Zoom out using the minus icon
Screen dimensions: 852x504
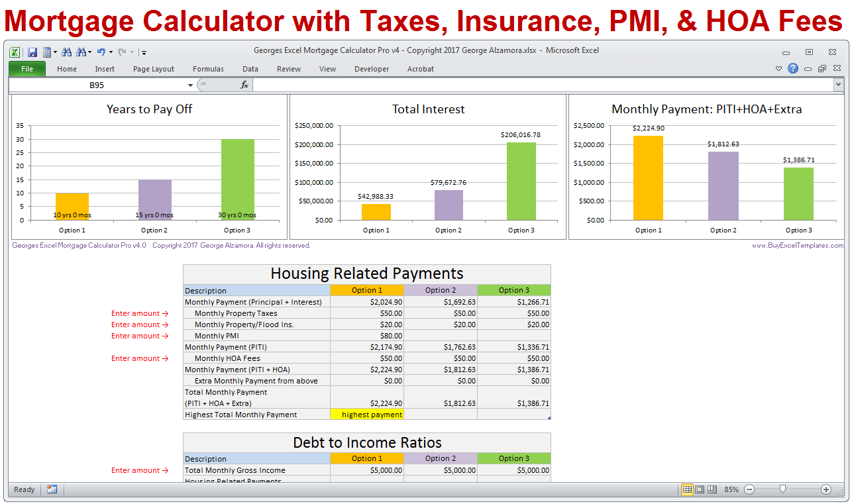pos(749,489)
